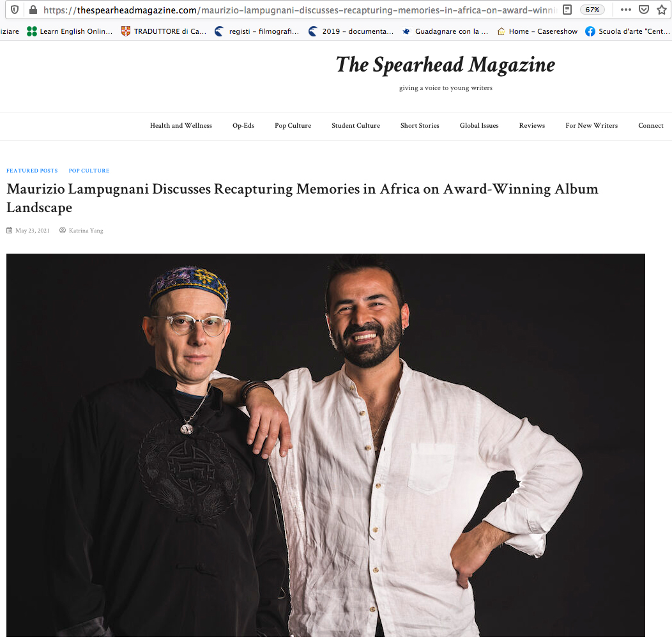Bookmark this page with star icon
This screenshot has width=672, height=644.
point(662,10)
